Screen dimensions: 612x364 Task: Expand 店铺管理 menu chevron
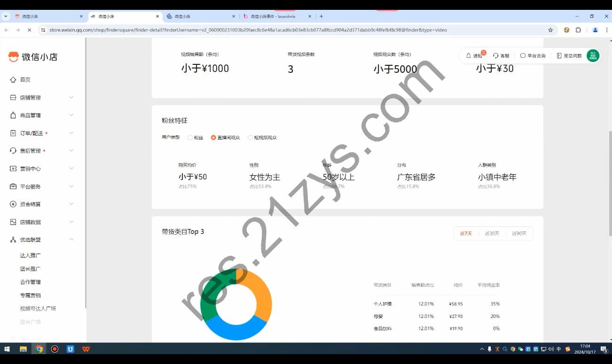coord(71,97)
